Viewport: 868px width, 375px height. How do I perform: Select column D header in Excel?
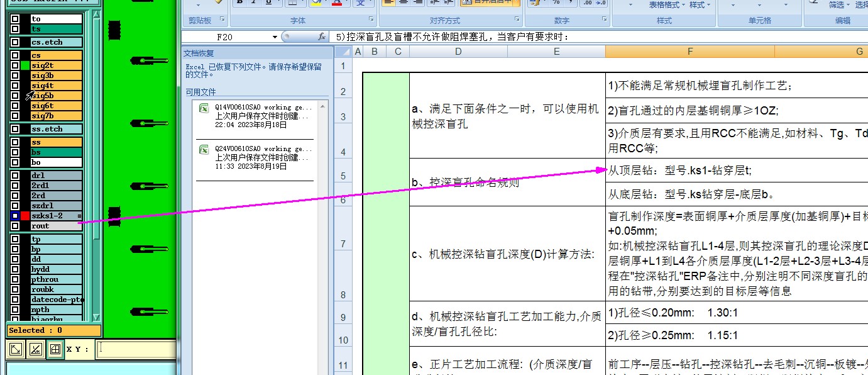coord(458,52)
